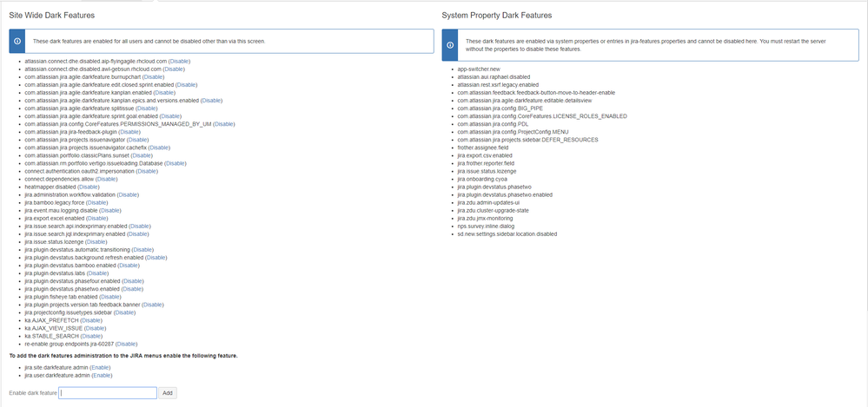Select sd.new.settings.sidebar.location.disabled entry
The height and width of the screenshot is (407, 868).
pos(507,234)
